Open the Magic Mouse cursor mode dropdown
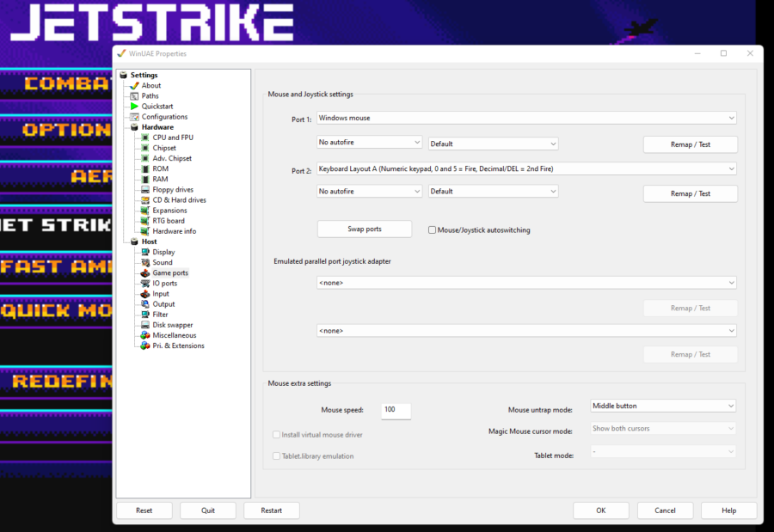This screenshot has height=532, width=774. (663, 428)
